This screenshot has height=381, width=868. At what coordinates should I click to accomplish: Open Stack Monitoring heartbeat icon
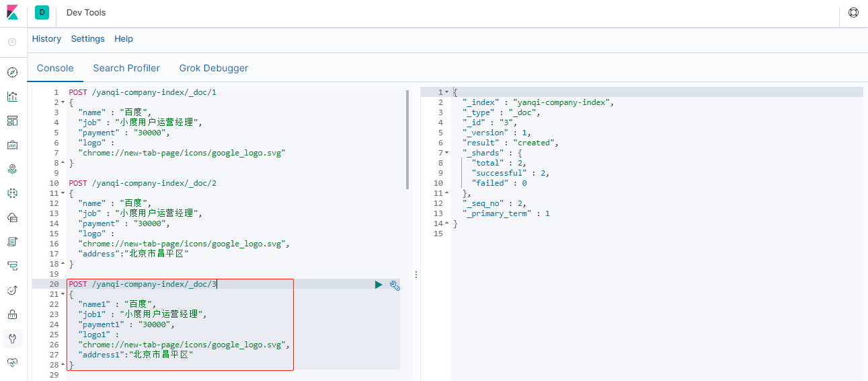pyautogui.click(x=12, y=362)
